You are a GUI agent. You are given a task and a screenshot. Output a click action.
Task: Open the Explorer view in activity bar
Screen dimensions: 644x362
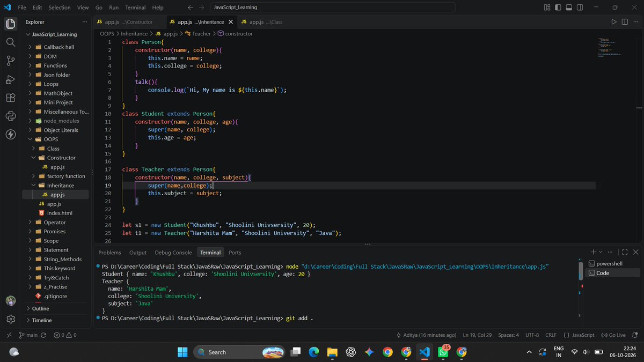10,24
